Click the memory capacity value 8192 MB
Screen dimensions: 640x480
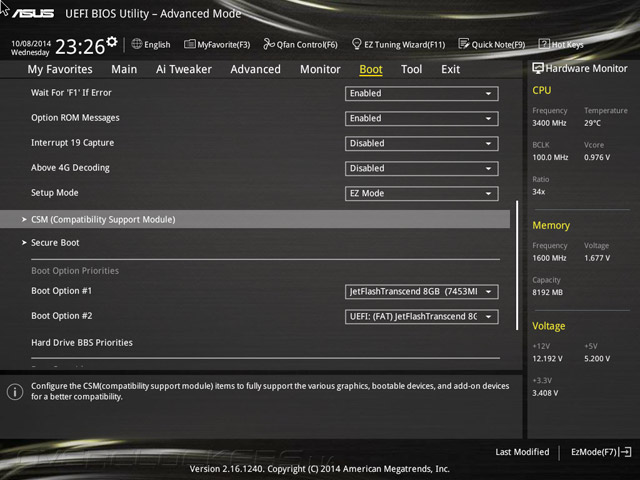pos(547,292)
